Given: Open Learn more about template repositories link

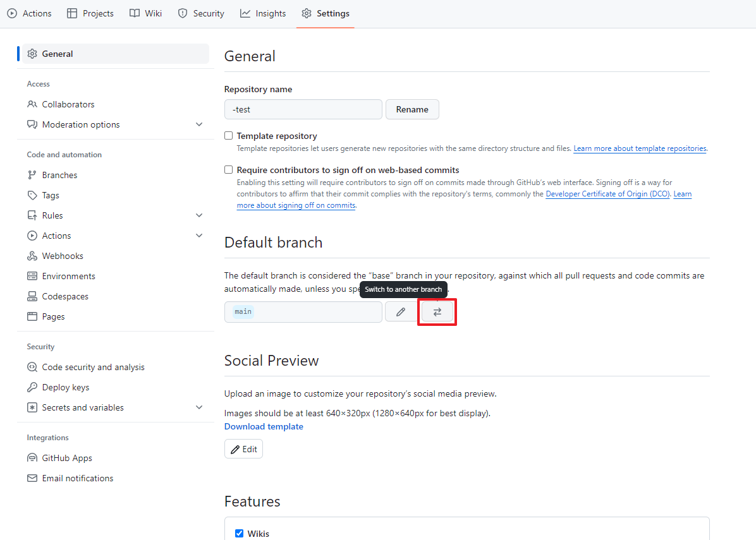Looking at the screenshot, I should (640, 148).
